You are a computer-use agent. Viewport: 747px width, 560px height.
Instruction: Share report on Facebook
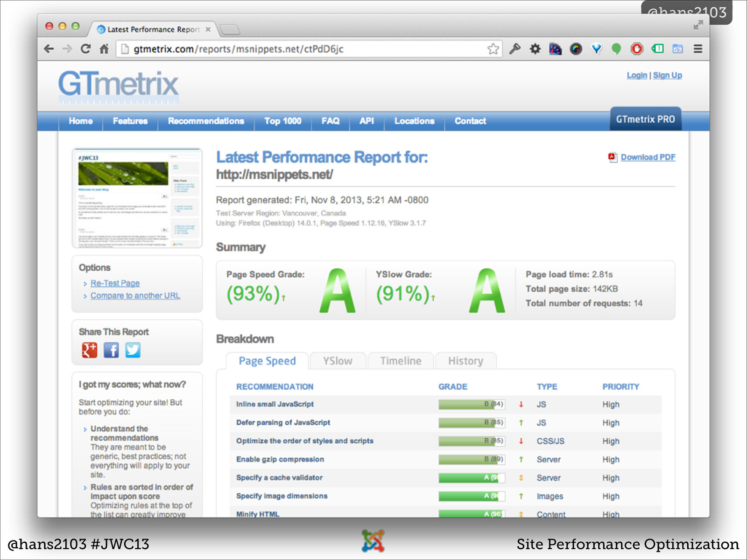coord(111,350)
